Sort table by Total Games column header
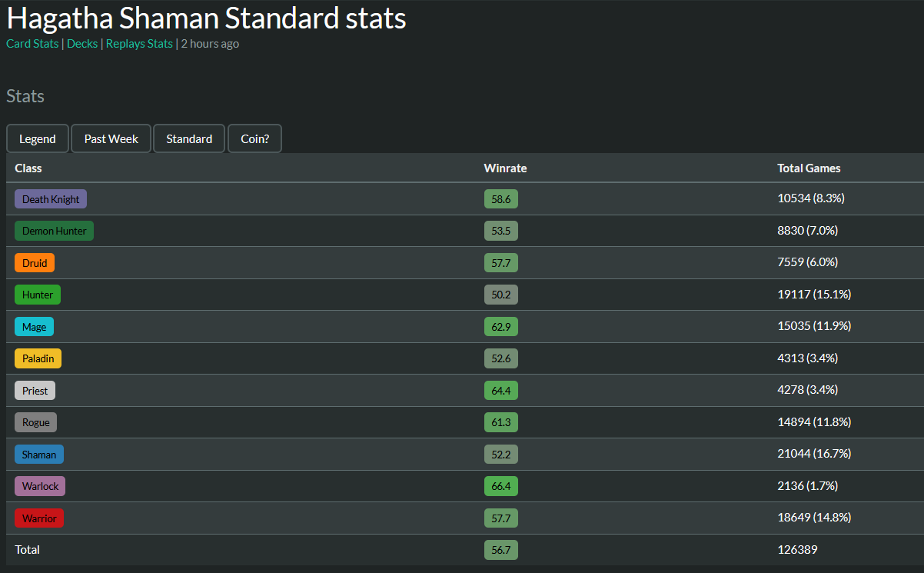 (x=809, y=168)
